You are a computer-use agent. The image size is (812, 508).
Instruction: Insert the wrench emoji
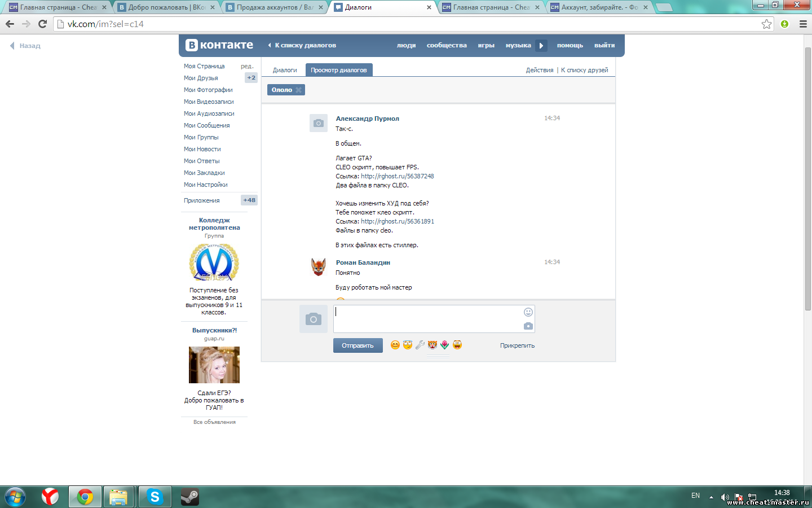tap(420, 345)
